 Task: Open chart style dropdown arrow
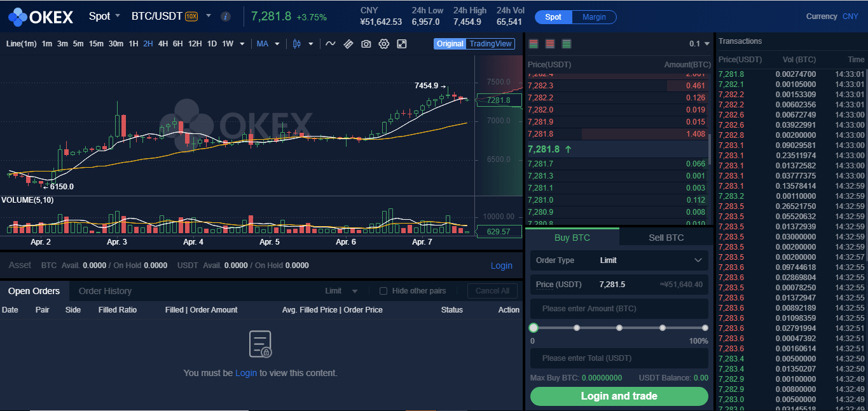click(311, 44)
